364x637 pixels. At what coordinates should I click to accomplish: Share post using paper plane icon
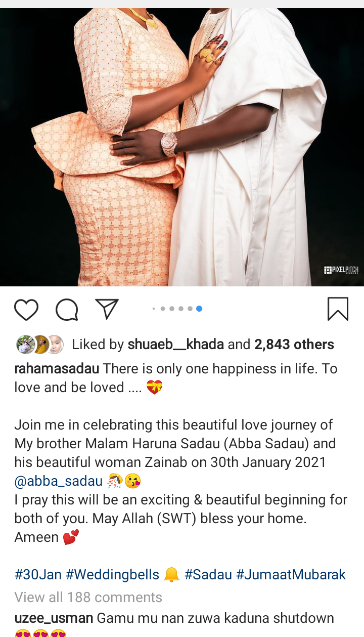click(x=107, y=309)
